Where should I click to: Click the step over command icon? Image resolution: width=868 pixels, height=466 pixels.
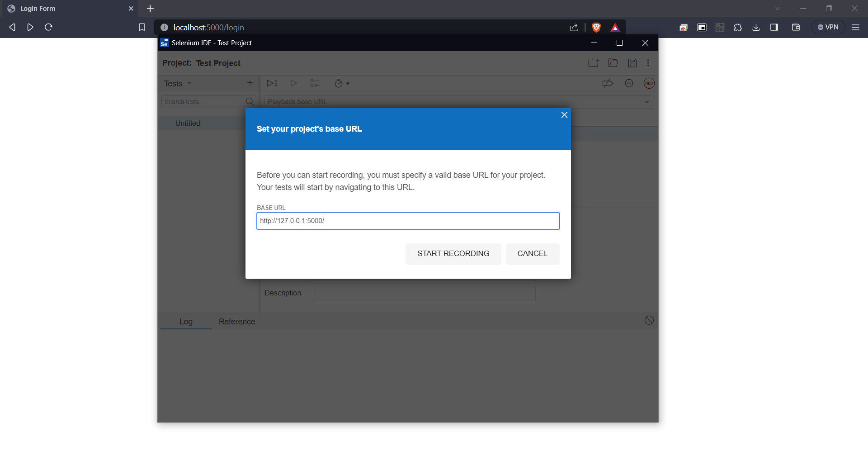pyautogui.click(x=315, y=83)
